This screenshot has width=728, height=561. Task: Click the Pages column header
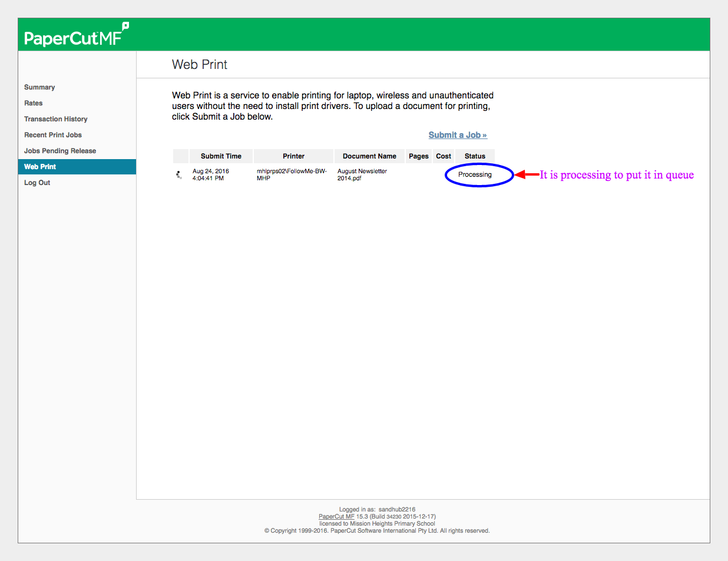point(419,156)
